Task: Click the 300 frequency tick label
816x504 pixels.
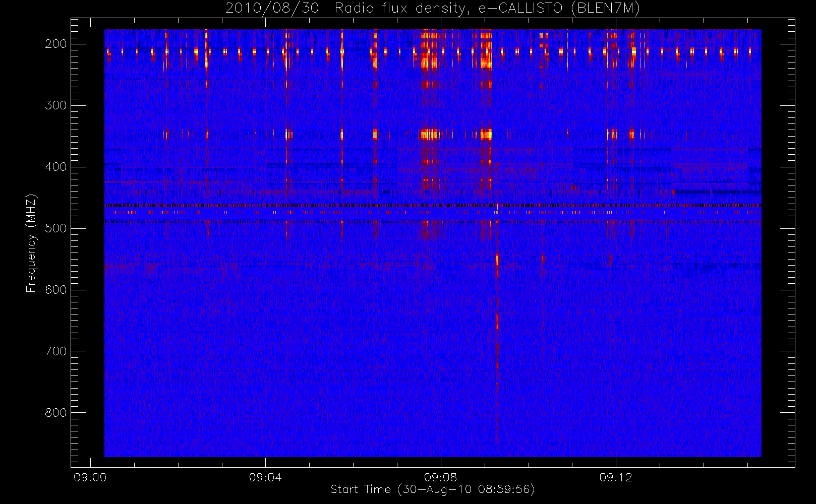Action: pyautogui.click(x=56, y=105)
